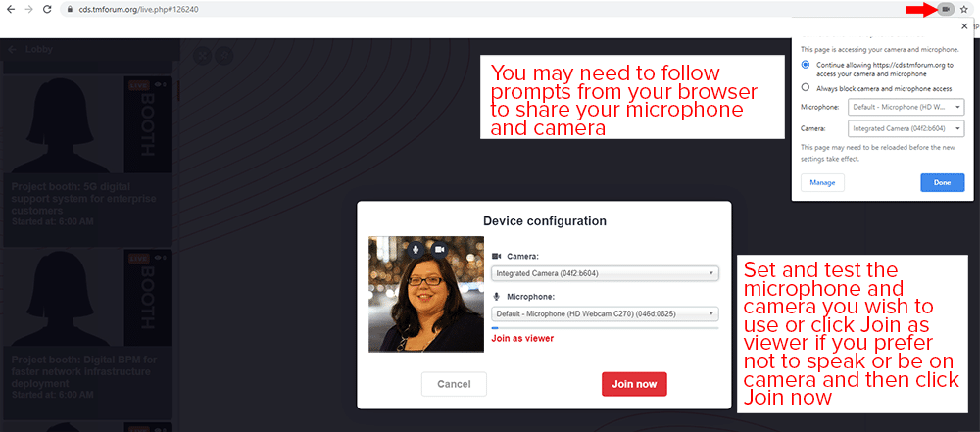980x432 pixels.
Task: Click the padlock icon in the address bar
Action: coord(71,10)
